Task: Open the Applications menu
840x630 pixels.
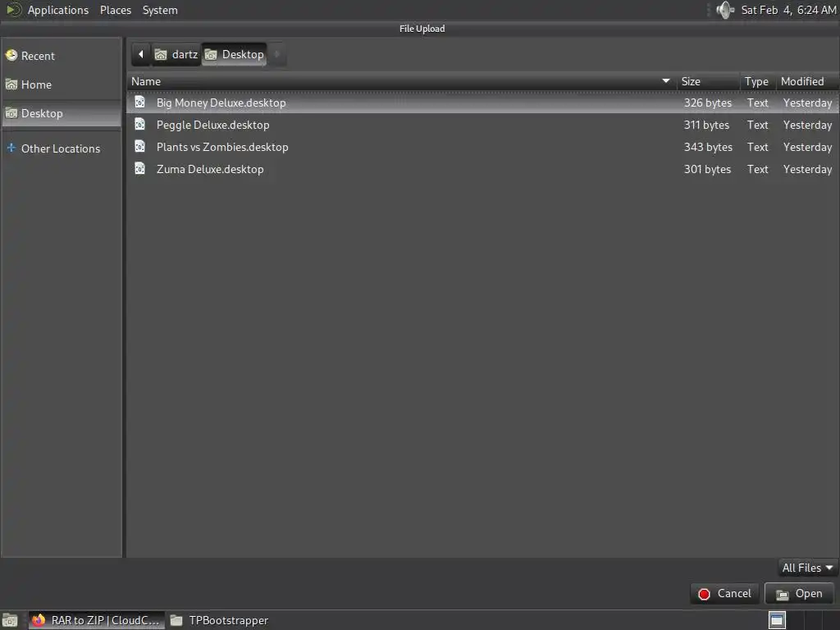Action: coord(58,10)
